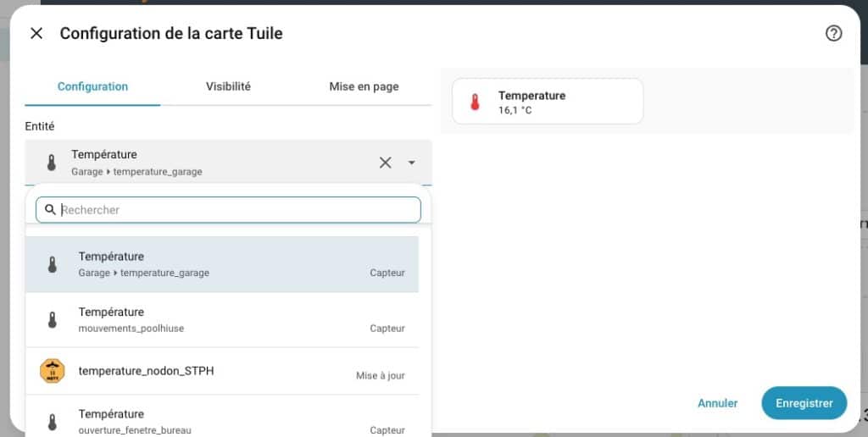Expand the entity dropdown arrow
This screenshot has height=437, width=868.
[411, 163]
